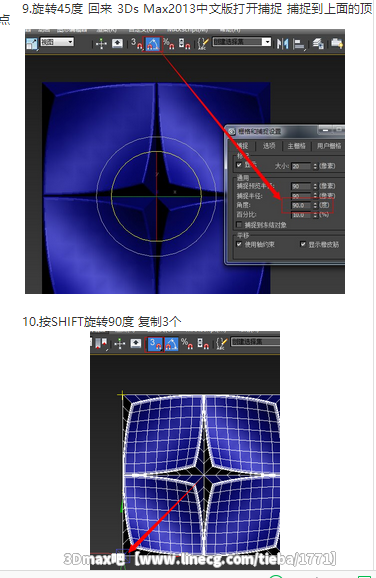
Task: Open the reference coordinate system 视图 dropdown
Action: (57, 42)
